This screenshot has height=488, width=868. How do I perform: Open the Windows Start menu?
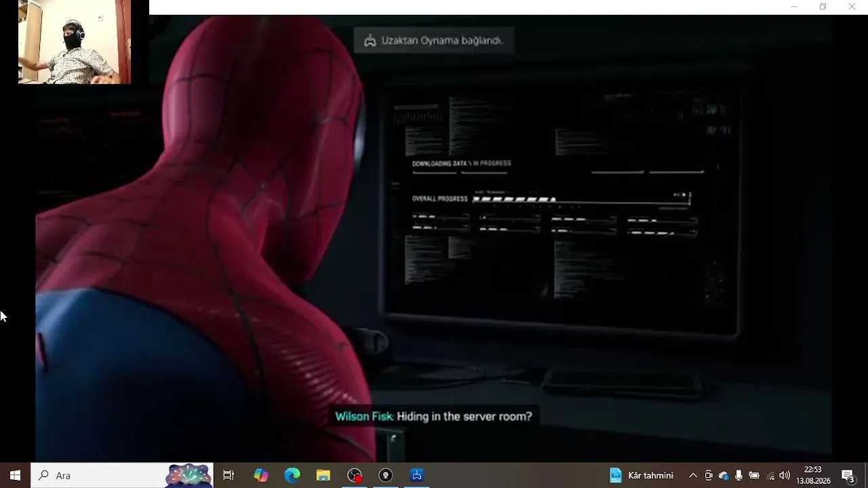[15, 476]
